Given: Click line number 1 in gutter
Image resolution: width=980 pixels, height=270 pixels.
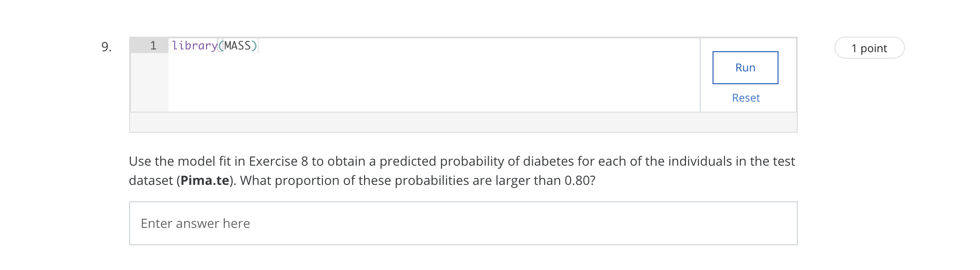Looking at the screenshot, I should tap(153, 46).
